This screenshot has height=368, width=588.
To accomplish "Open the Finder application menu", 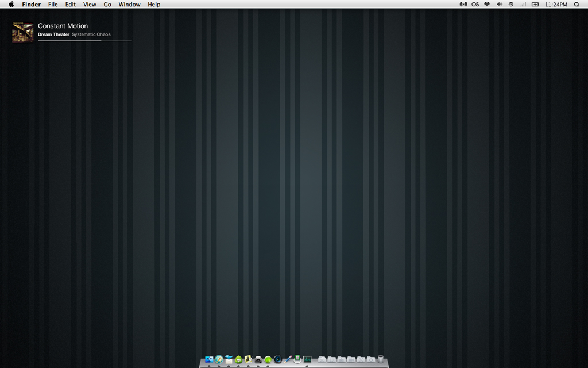I will 31,5.
